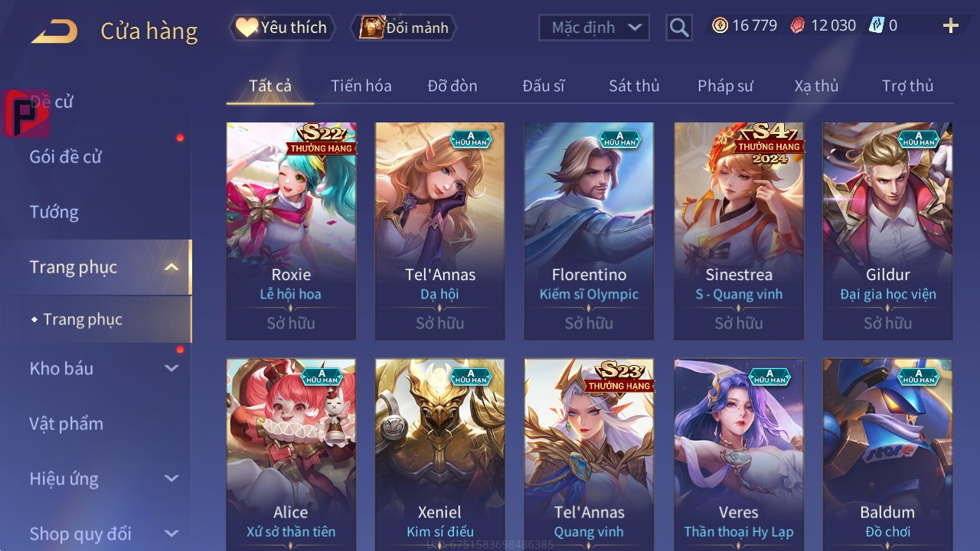Open the Mặc định sort dropdown

(x=594, y=28)
